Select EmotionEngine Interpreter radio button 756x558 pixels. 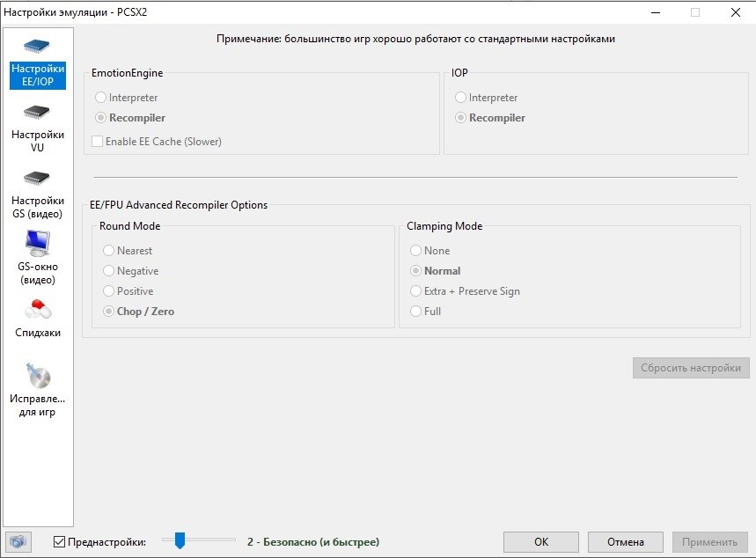(101, 98)
